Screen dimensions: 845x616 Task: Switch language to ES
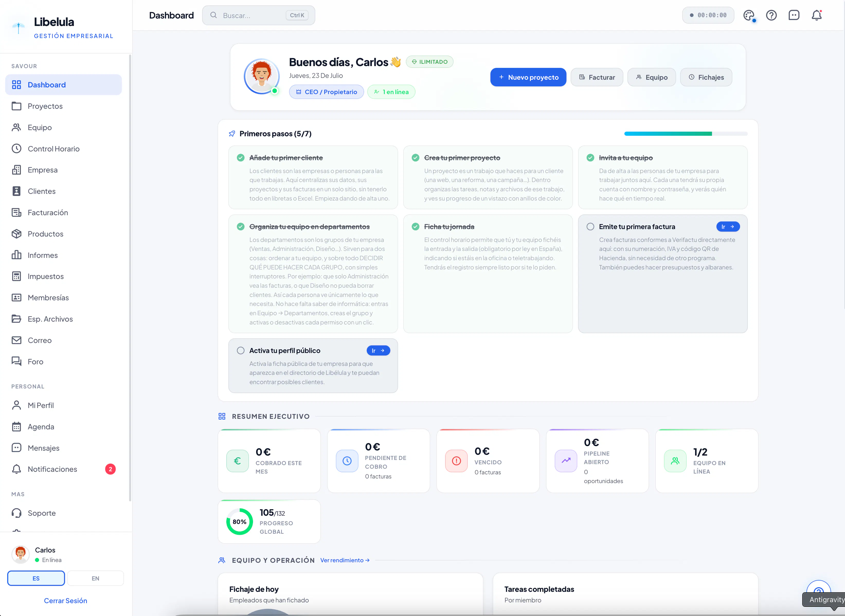pos(36,578)
